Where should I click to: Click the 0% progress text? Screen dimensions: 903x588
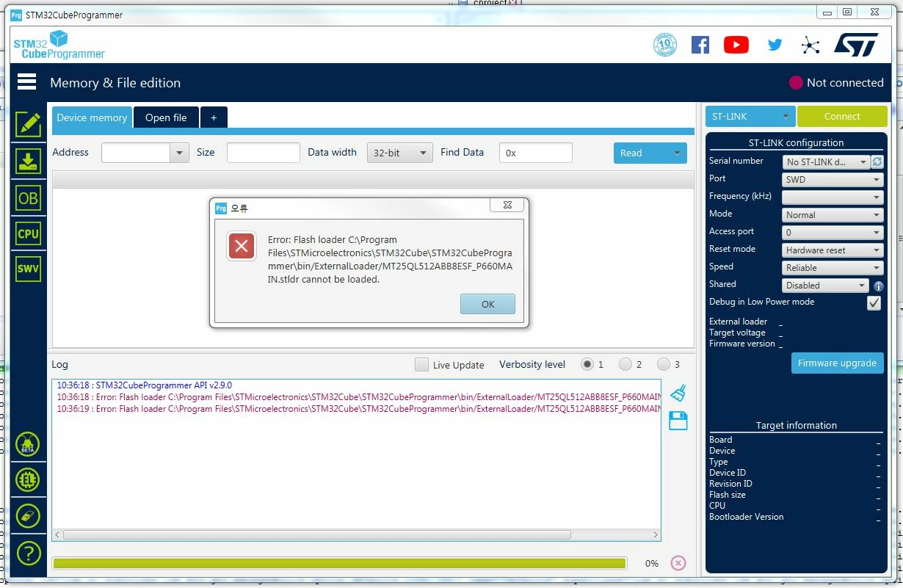[651, 564]
